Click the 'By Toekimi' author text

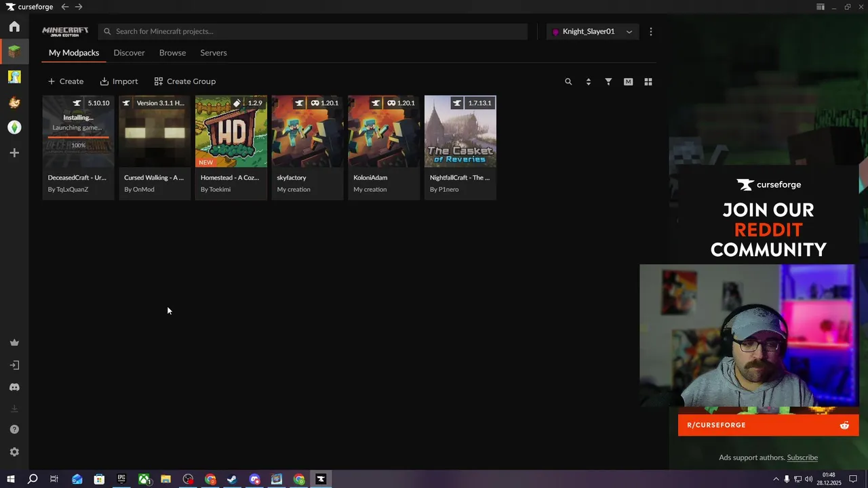pos(216,190)
